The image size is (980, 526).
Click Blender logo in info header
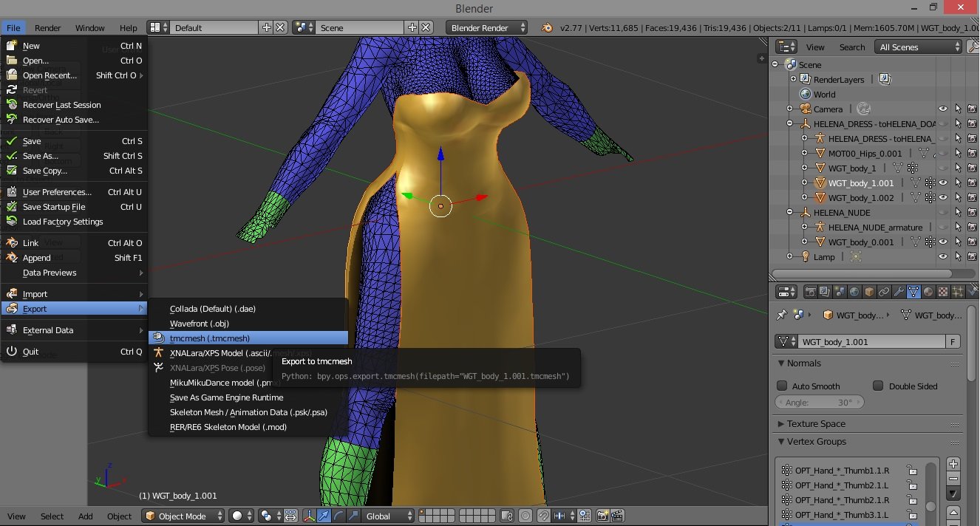click(545, 27)
